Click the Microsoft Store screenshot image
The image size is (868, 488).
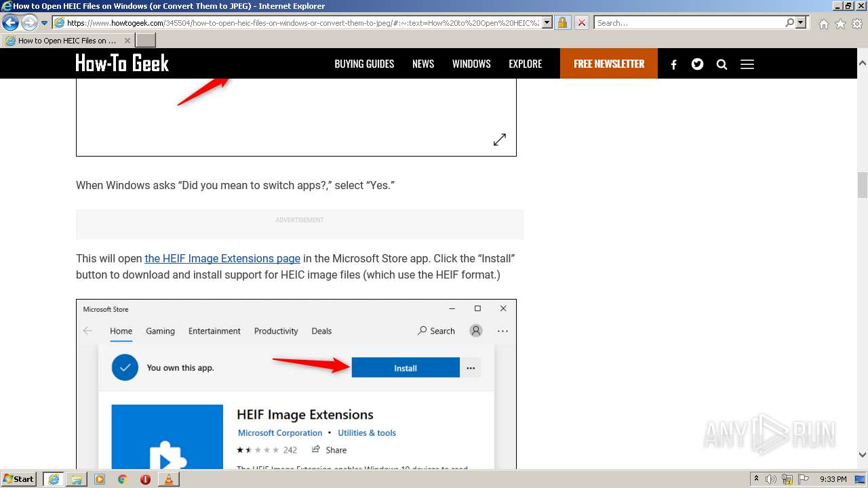point(296,384)
